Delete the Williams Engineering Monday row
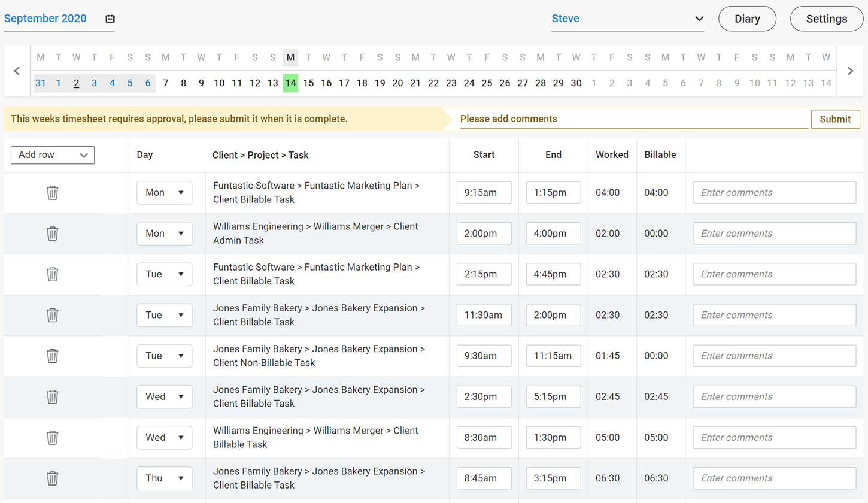868x503 pixels. [52, 234]
